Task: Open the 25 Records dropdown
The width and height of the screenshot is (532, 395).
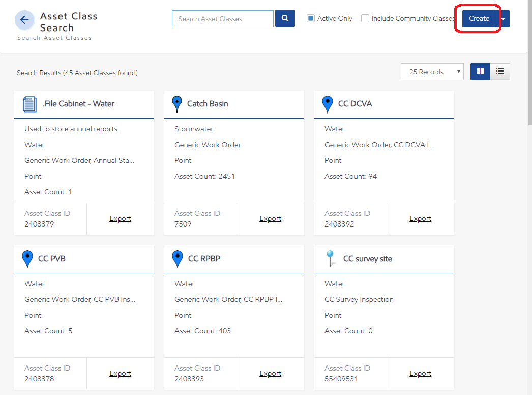Action: click(432, 72)
